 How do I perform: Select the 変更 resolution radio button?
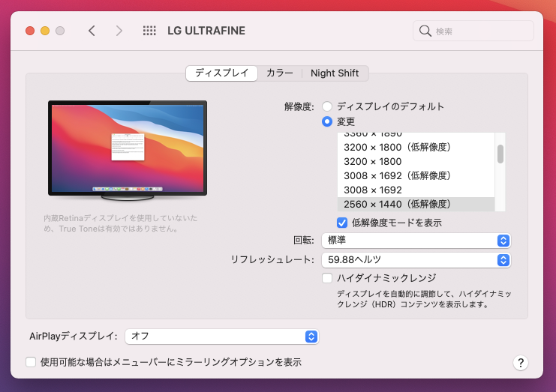tap(327, 121)
